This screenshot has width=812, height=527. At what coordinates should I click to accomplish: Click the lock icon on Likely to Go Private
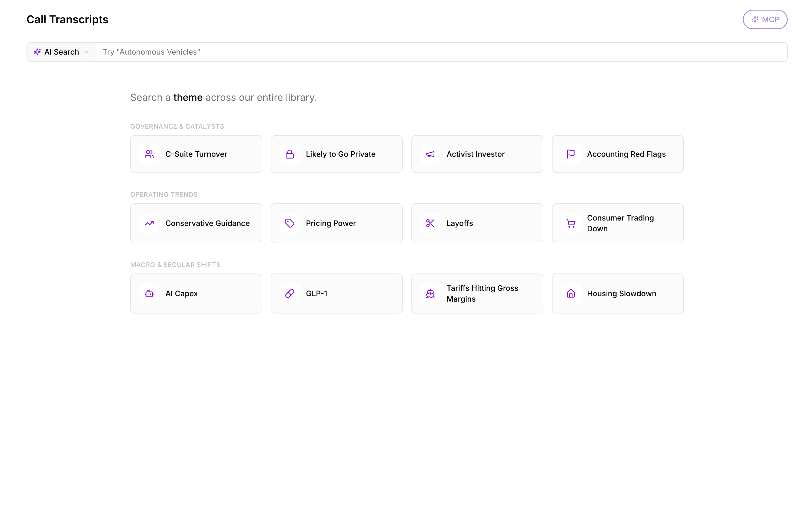point(290,154)
